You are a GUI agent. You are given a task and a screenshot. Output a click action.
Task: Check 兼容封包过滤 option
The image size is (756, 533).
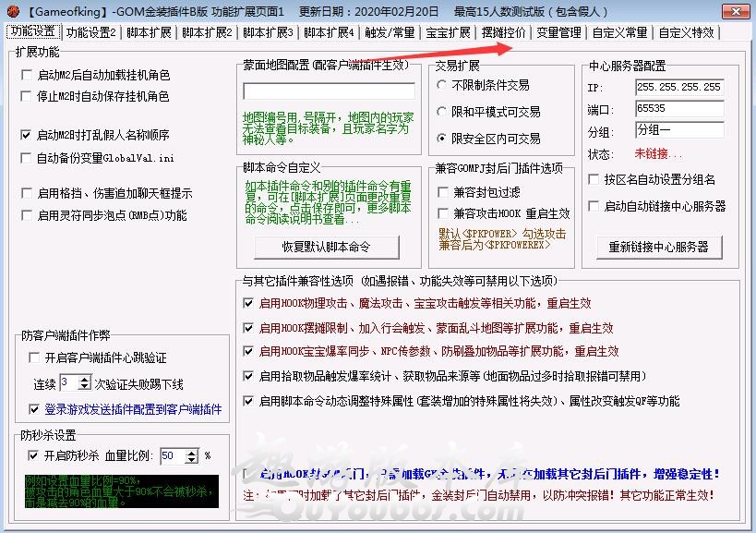pos(444,192)
